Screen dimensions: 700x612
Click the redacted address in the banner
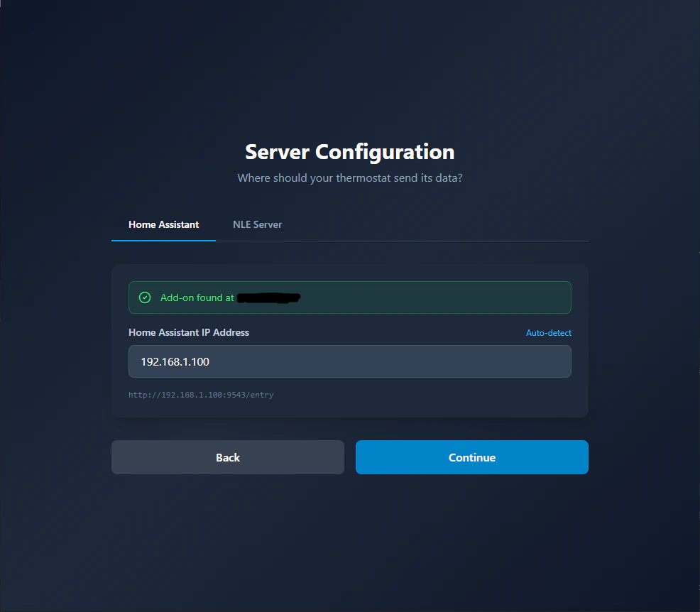pyautogui.click(x=268, y=297)
